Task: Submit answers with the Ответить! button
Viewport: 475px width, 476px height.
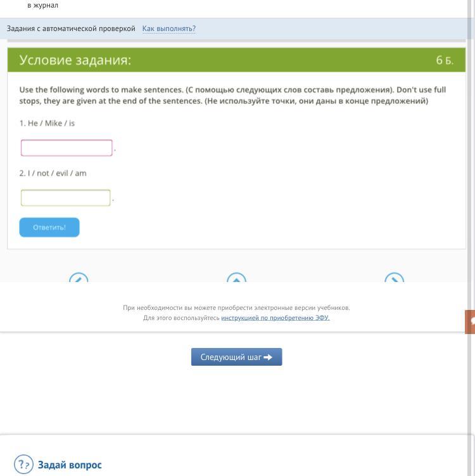Action: click(x=49, y=228)
